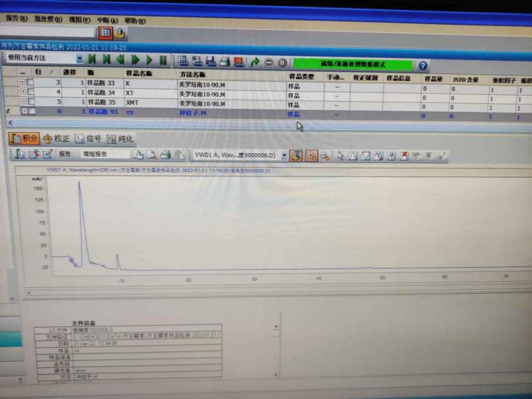The height and width of the screenshot is (399, 532).
Task: Click the report page with magnifier icon
Action: (x=152, y=155)
